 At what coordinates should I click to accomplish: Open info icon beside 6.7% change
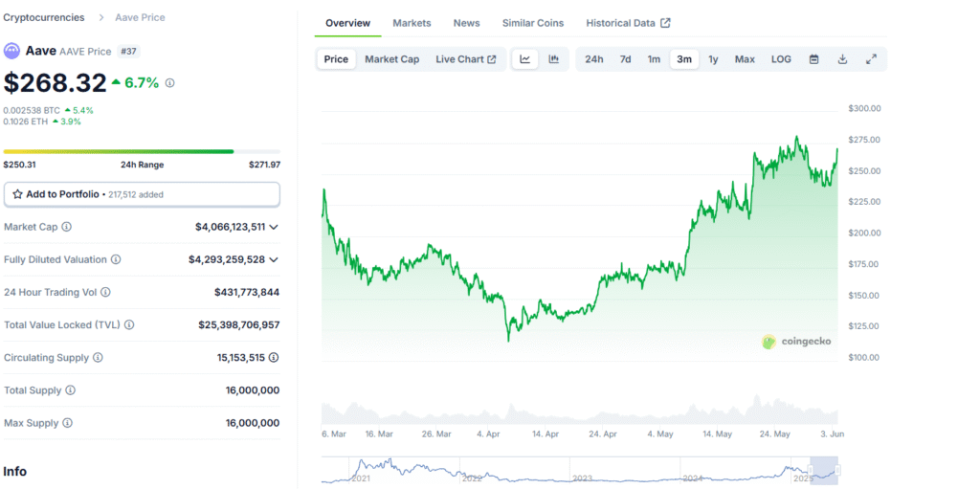point(170,82)
